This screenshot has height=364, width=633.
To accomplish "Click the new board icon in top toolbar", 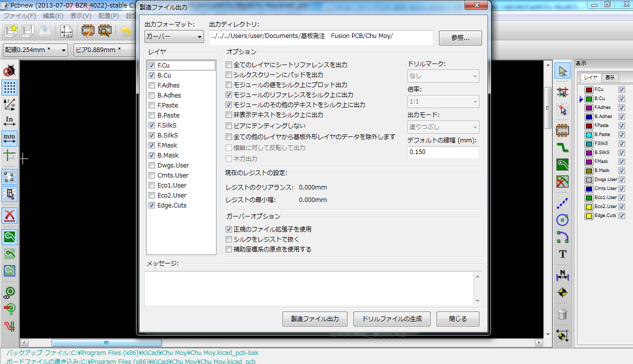I will [11, 31].
